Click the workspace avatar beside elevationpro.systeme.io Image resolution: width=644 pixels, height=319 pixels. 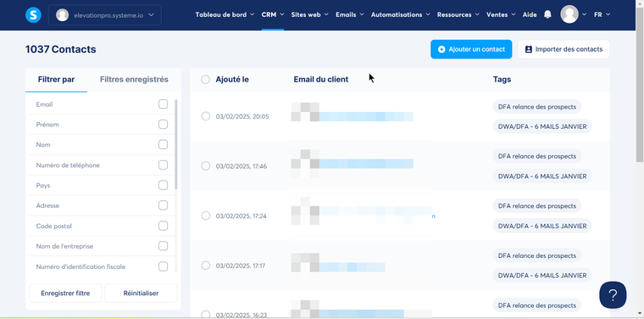click(62, 14)
